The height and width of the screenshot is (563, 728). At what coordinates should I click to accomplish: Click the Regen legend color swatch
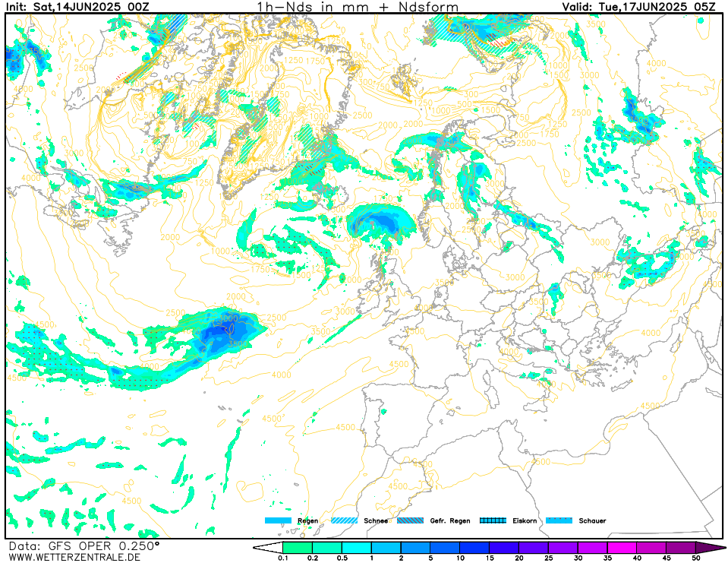278,520
